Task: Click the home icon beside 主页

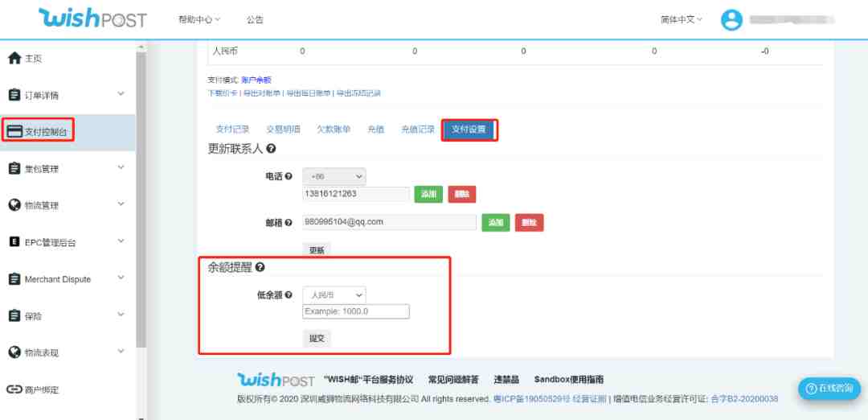Action: [x=14, y=58]
